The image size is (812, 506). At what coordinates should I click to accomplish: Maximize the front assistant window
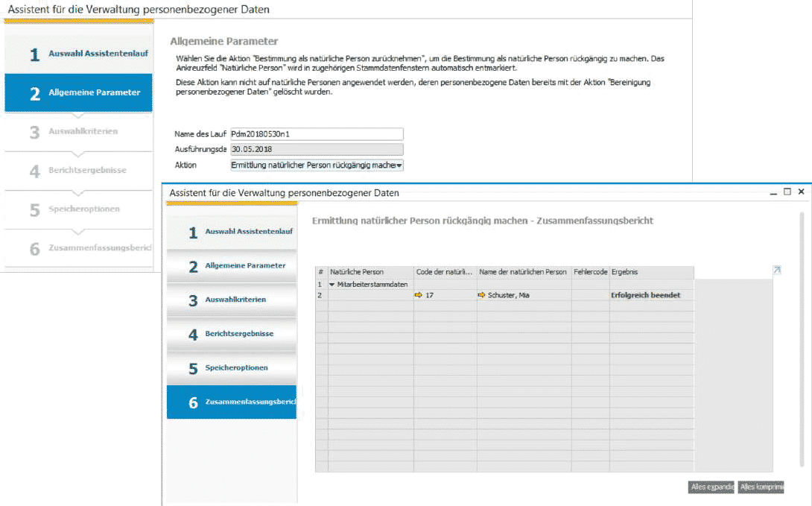point(787,192)
